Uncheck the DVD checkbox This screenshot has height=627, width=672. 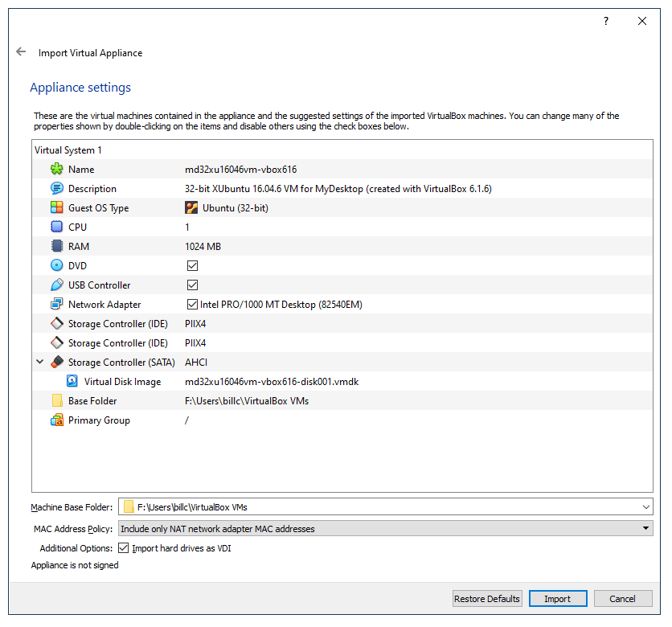[192, 266]
